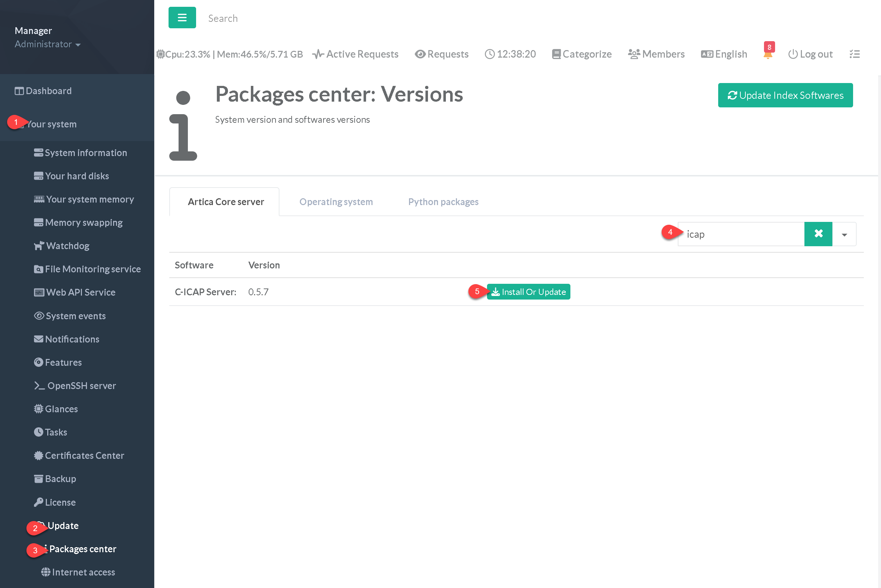Expand the Administrator dropdown caret
The image size is (881, 588).
point(78,45)
